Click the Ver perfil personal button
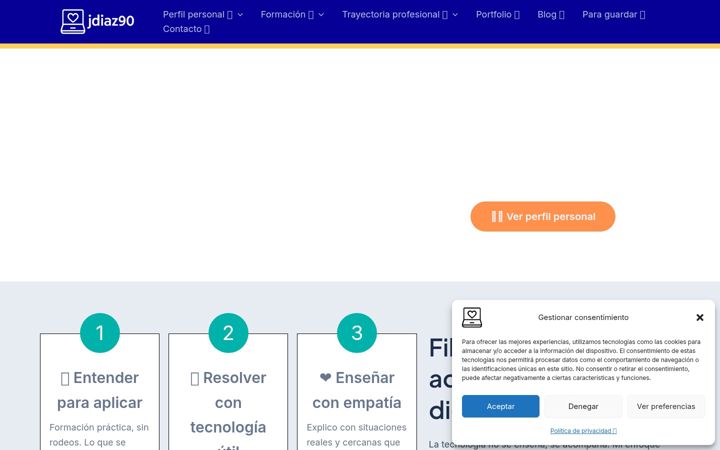 point(543,216)
